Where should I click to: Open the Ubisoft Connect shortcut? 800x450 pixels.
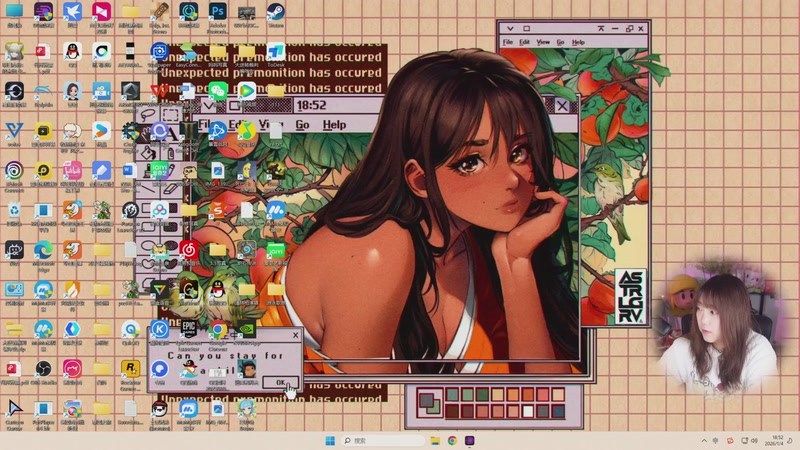pyautogui.click(x=14, y=171)
